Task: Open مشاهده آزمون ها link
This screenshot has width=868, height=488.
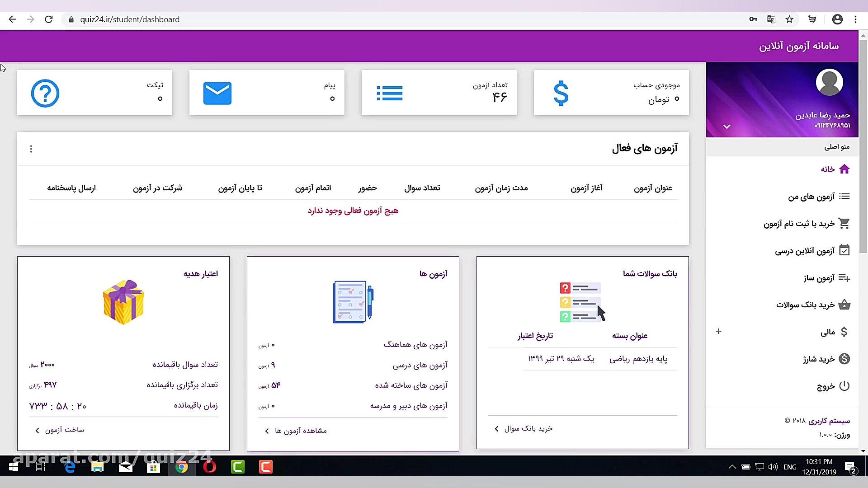Action: (x=295, y=431)
